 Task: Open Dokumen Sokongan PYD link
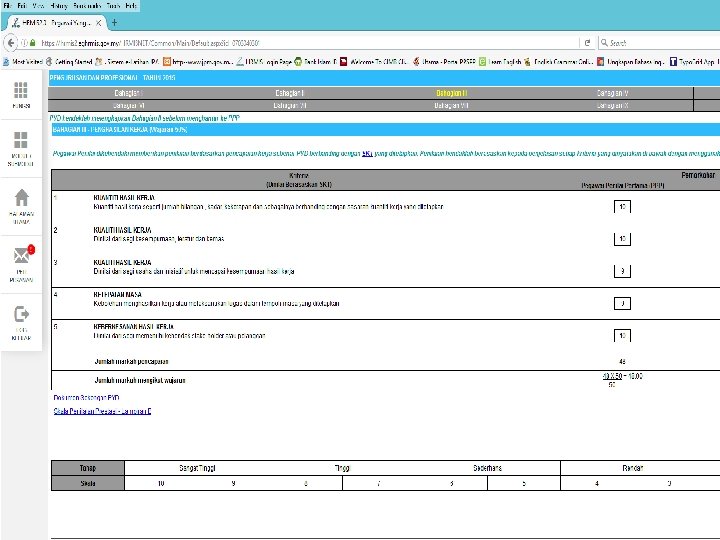[86, 398]
